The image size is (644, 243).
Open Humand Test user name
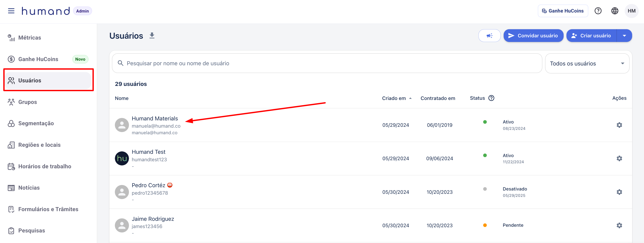[x=148, y=152]
